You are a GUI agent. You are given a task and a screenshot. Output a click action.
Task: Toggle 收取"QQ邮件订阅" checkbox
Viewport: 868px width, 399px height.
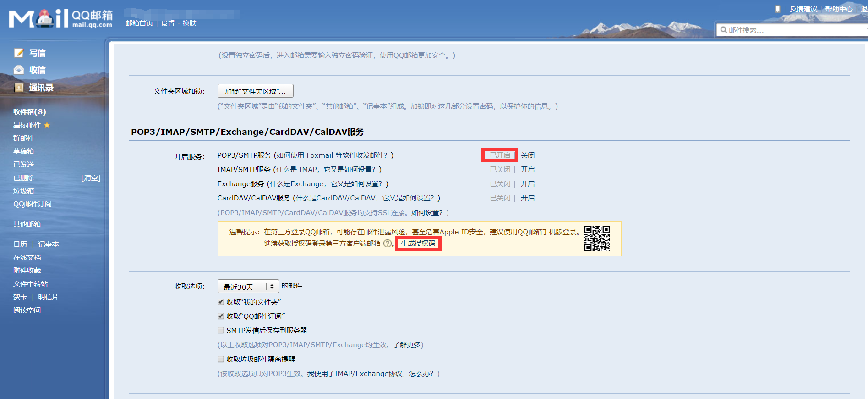221,316
